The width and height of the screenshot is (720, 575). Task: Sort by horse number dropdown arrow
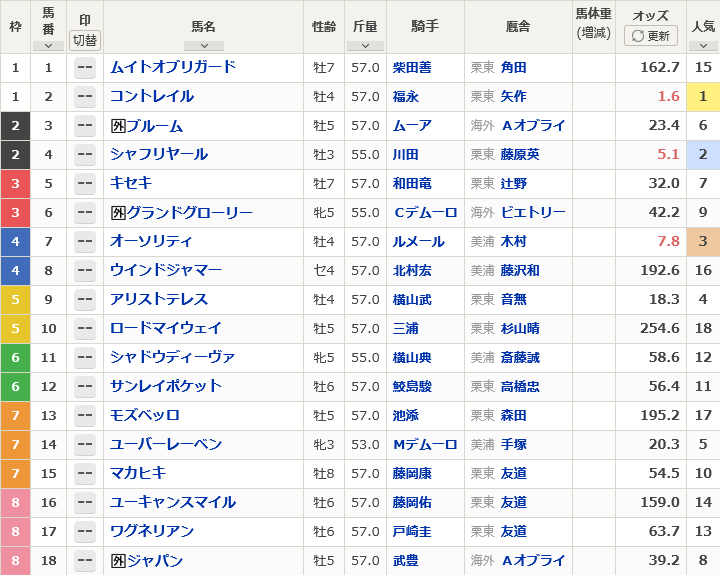[x=48, y=46]
